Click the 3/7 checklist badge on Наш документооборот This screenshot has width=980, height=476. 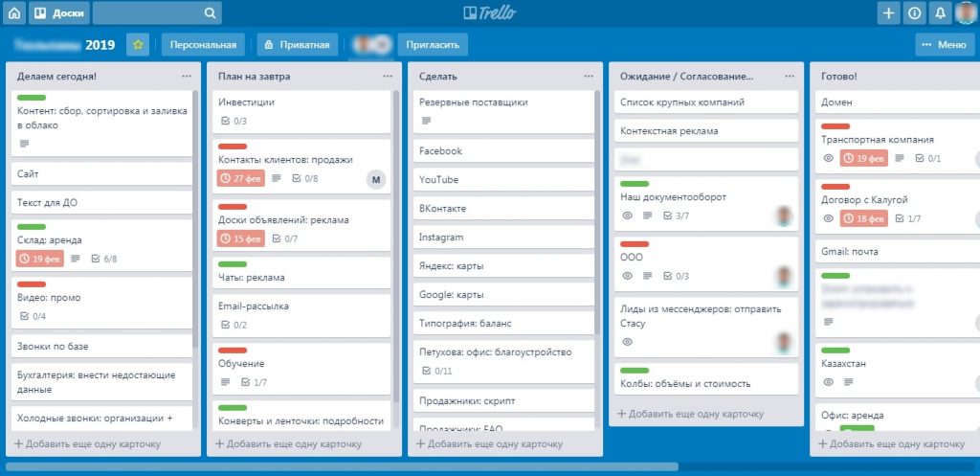pyautogui.click(x=676, y=215)
